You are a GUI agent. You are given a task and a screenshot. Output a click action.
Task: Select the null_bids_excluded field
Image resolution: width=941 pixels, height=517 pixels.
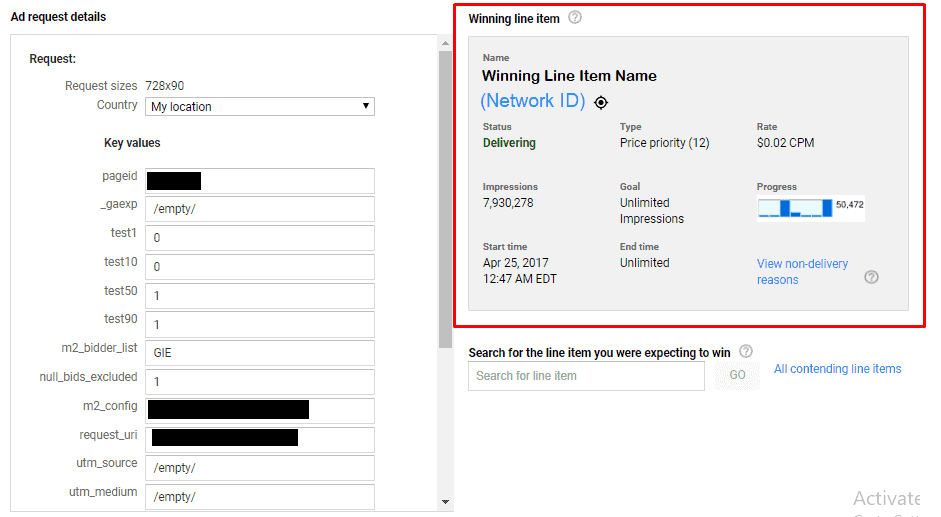[x=260, y=382]
